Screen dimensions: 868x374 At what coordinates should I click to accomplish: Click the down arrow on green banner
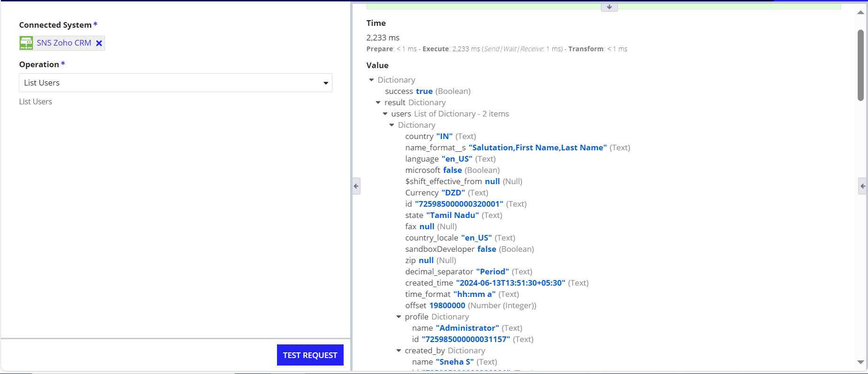[609, 7]
